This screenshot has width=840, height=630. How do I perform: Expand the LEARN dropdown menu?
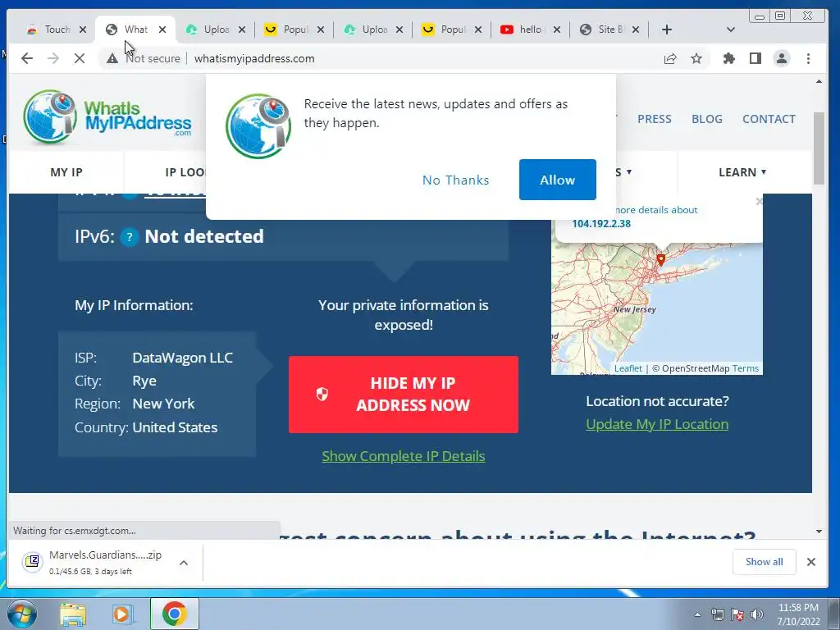(742, 172)
